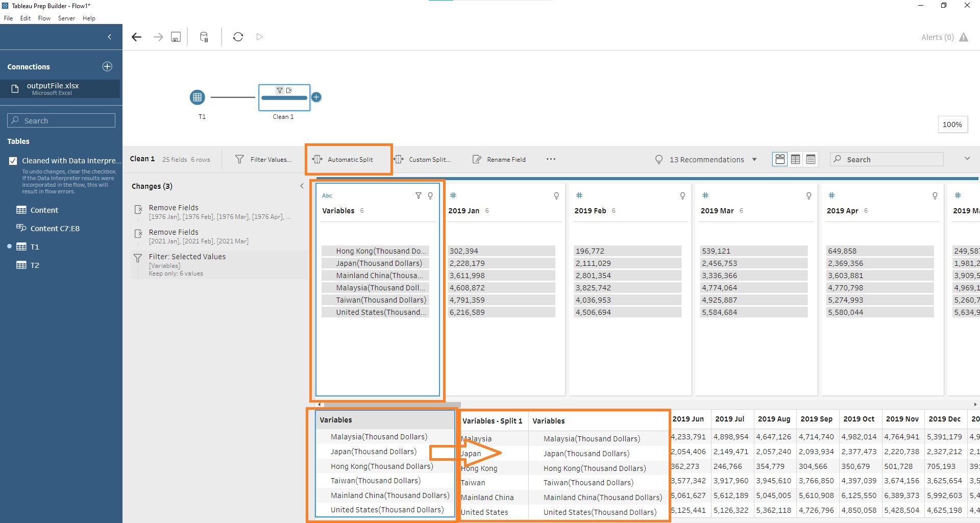The height and width of the screenshot is (523, 980).
Task: Click filter icon on Variables field
Action: pyautogui.click(x=419, y=195)
